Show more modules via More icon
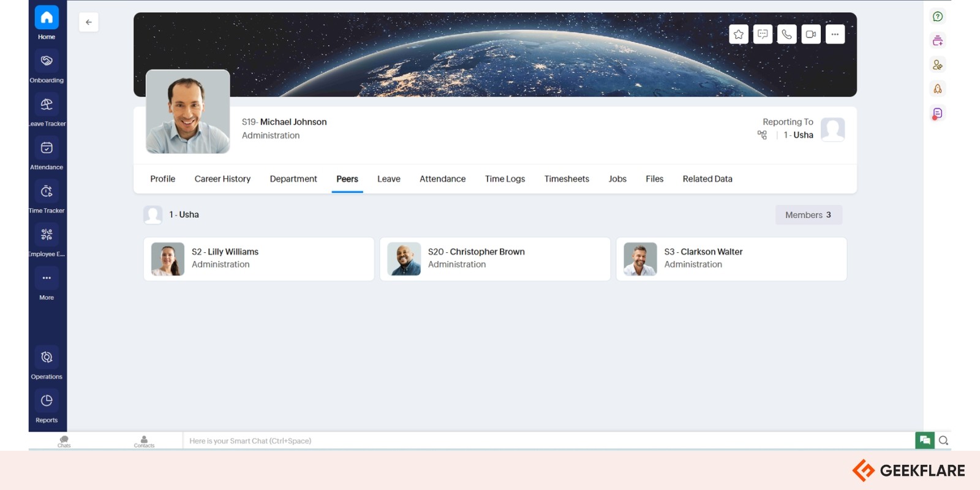The height and width of the screenshot is (490, 980). click(x=47, y=278)
